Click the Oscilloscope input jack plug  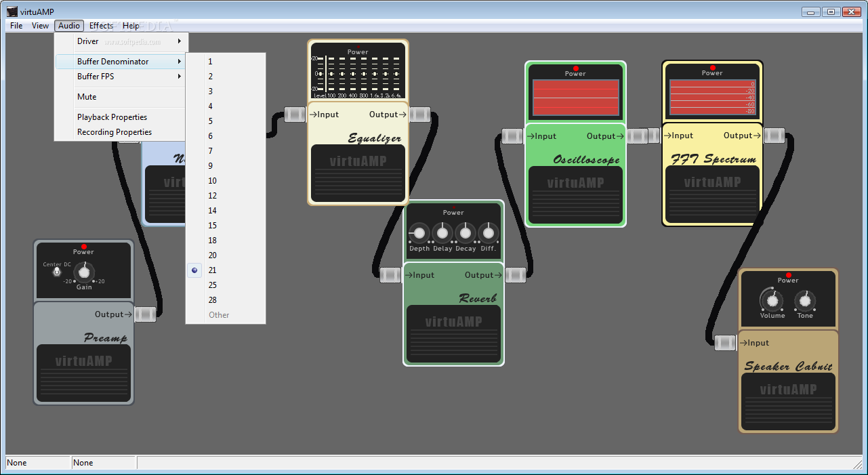click(x=513, y=136)
